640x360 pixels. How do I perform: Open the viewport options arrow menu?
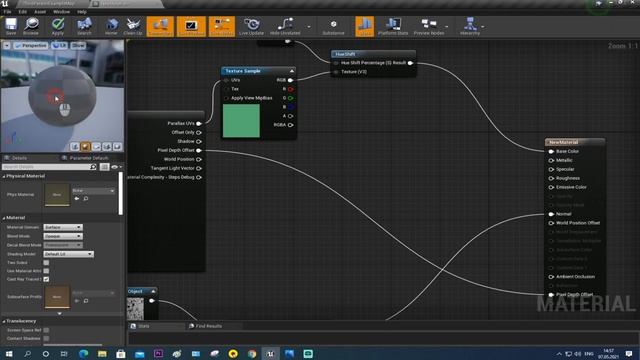click(x=7, y=46)
